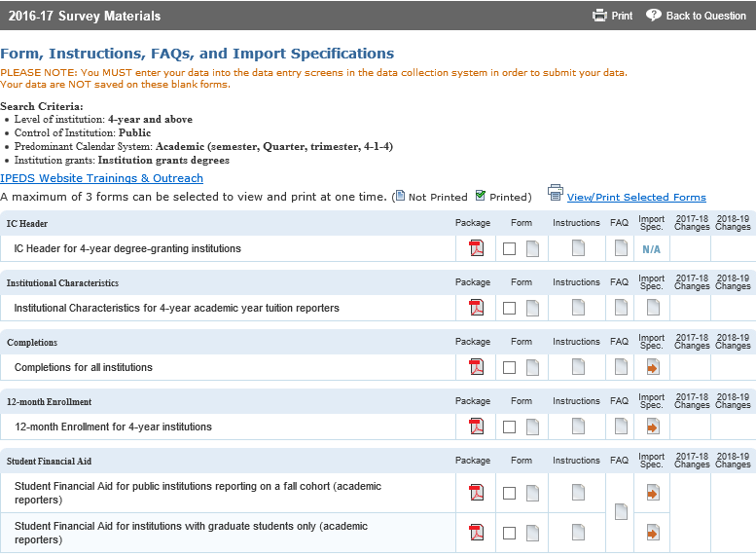Open PDF package for 12-month Enrollment row
756x557 pixels.
476,427
